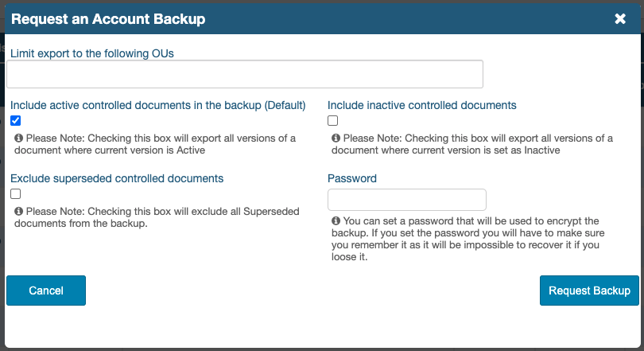This screenshot has height=351, width=644.
Task: Click the 'Limit export to the following OUs' label
Action: pos(92,53)
